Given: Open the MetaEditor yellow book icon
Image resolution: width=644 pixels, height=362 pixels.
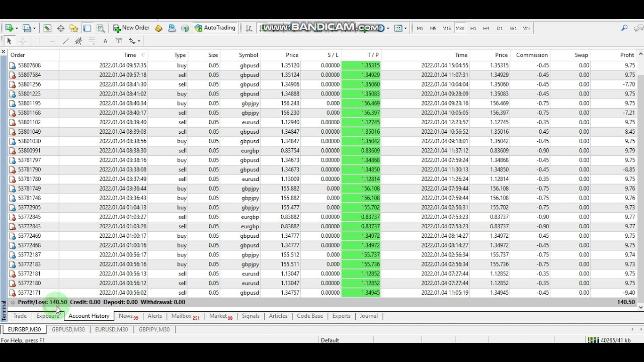Looking at the screenshot, I should point(158,28).
